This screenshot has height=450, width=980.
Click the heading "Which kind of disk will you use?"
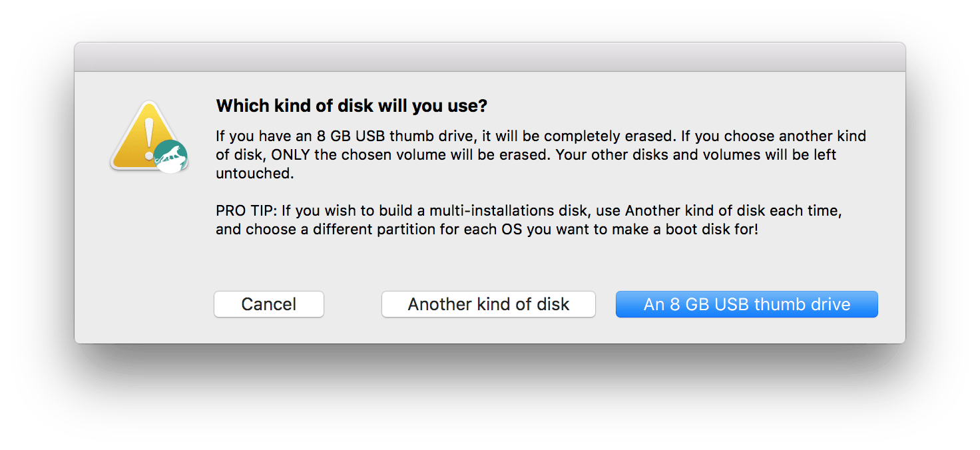(x=352, y=106)
